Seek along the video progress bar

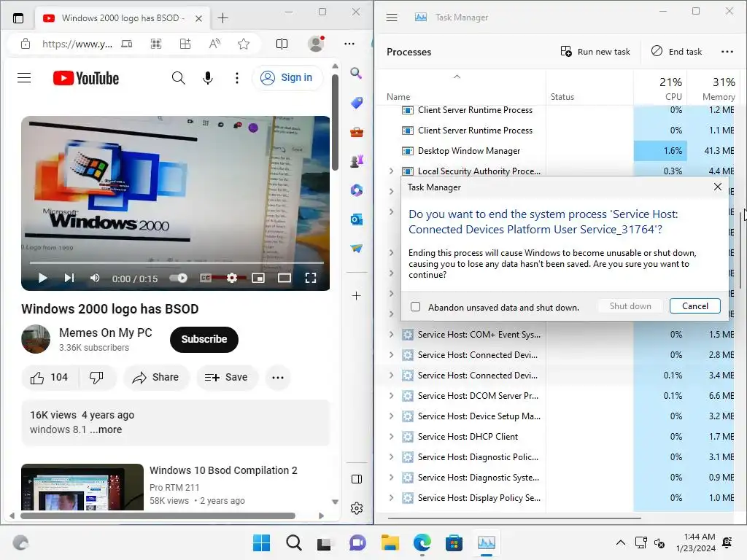tap(177, 262)
